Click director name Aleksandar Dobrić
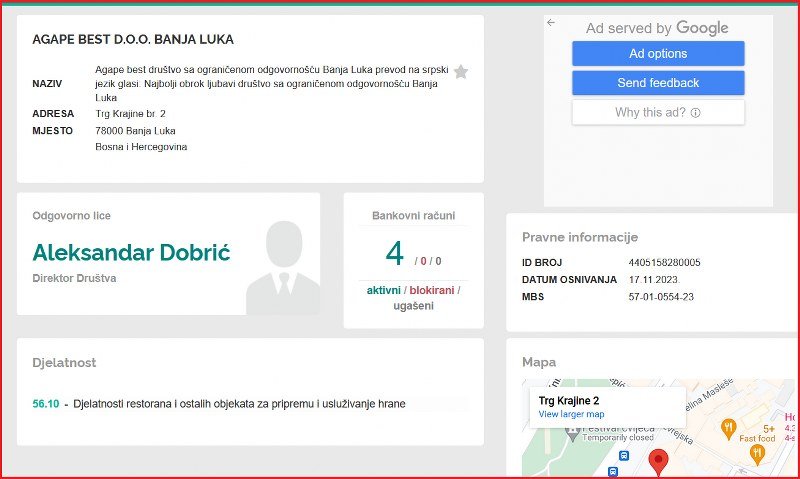Screen dimensions: 800x479 [x=131, y=253]
